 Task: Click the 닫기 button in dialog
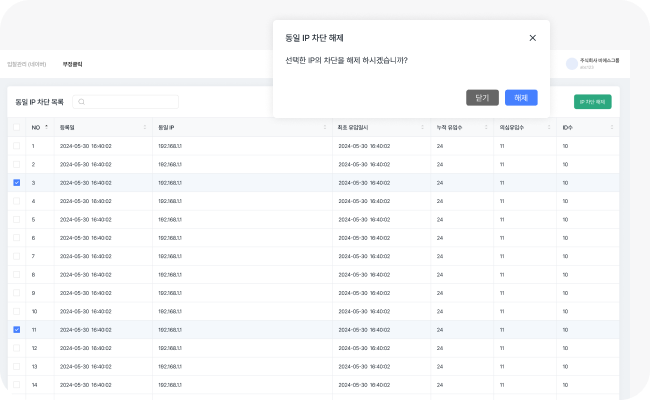tap(482, 98)
